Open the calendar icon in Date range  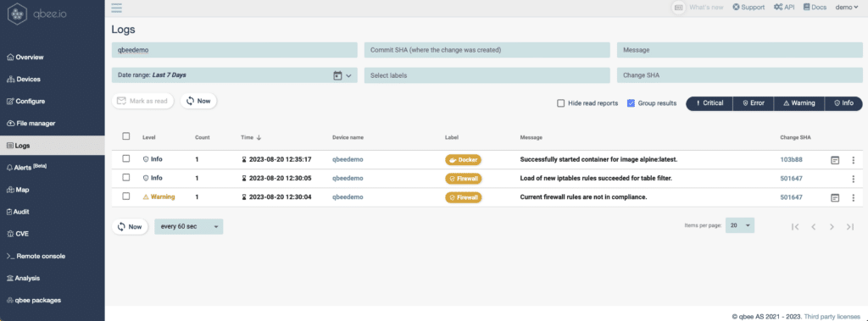pos(337,75)
